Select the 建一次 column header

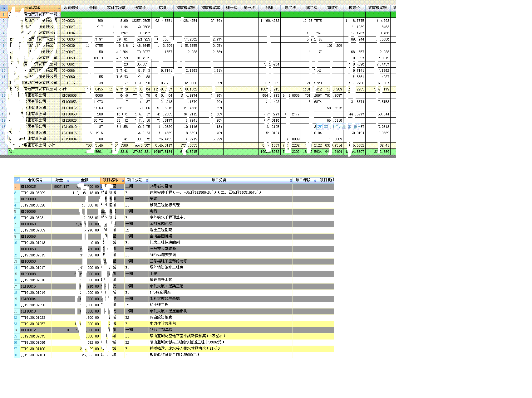[232, 8]
